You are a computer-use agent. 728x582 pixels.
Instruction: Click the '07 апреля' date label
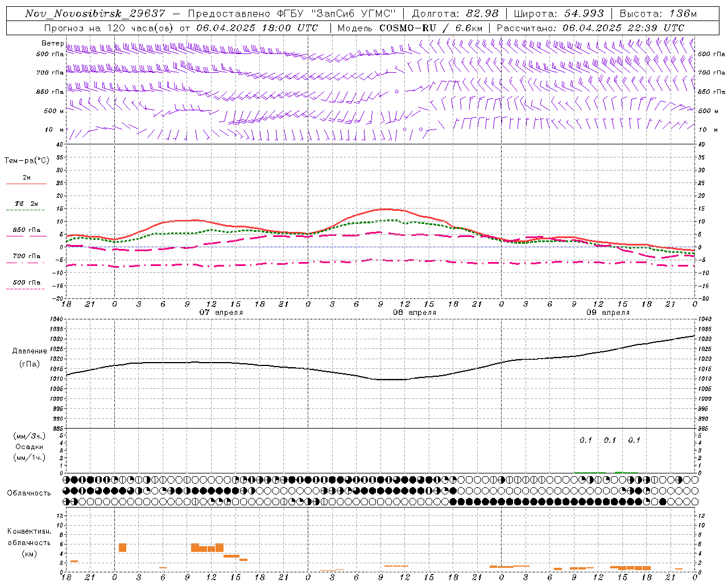coord(221,312)
